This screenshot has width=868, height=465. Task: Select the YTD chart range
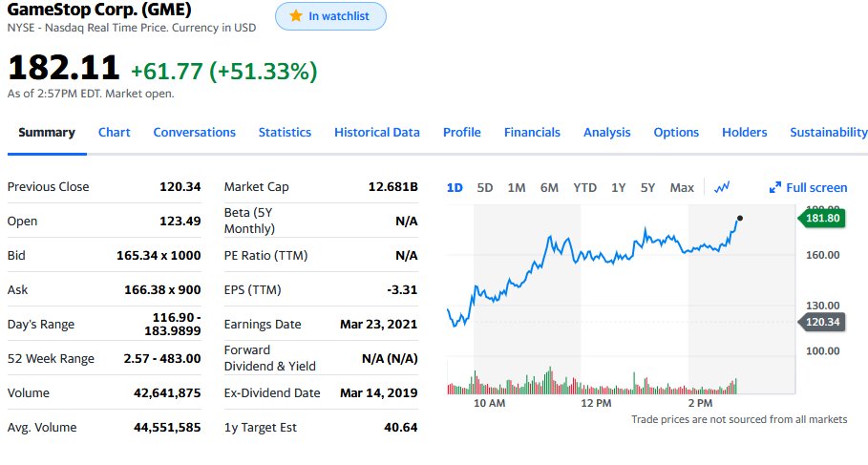(584, 188)
